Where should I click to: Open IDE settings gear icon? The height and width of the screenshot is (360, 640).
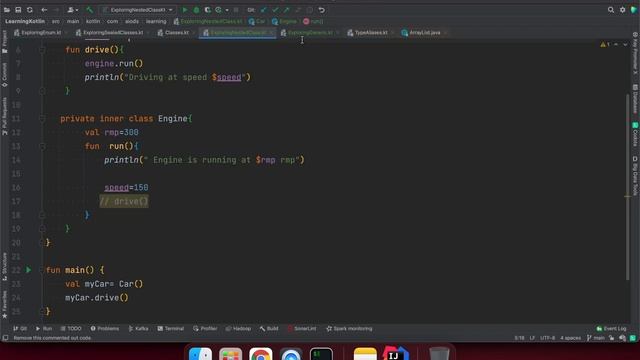tap(622, 10)
